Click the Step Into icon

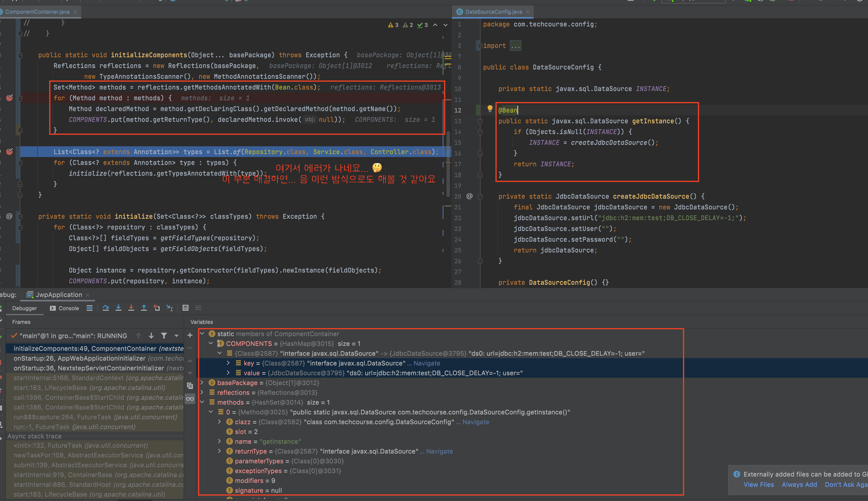[x=118, y=308]
